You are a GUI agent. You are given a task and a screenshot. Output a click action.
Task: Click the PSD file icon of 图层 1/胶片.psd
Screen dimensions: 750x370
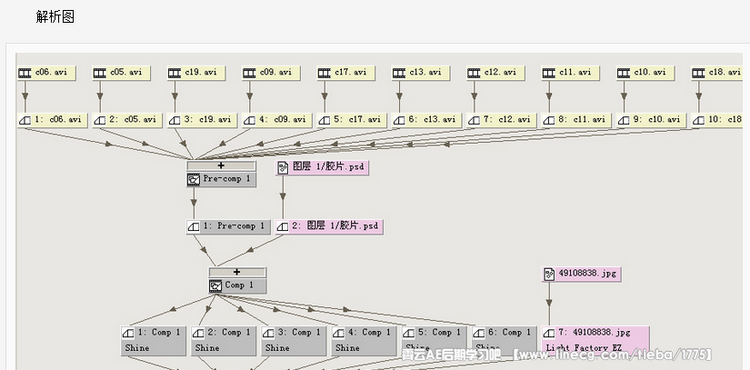[x=283, y=167]
